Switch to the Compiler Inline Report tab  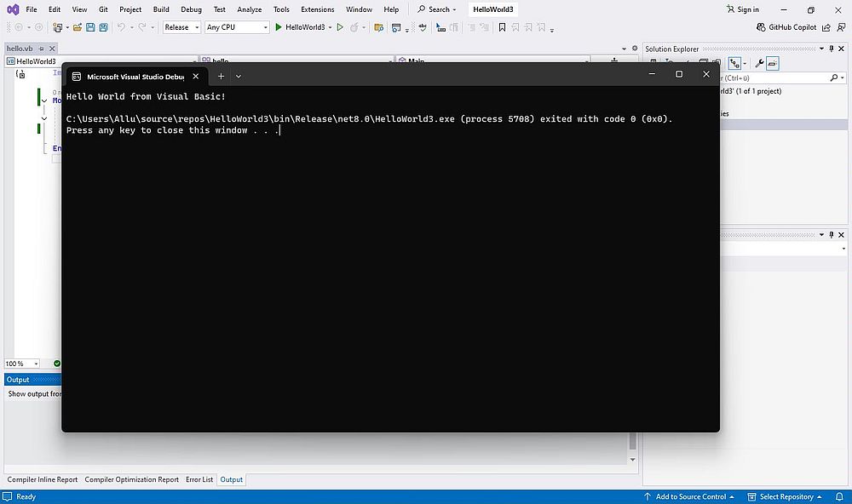click(x=43, y=479)
